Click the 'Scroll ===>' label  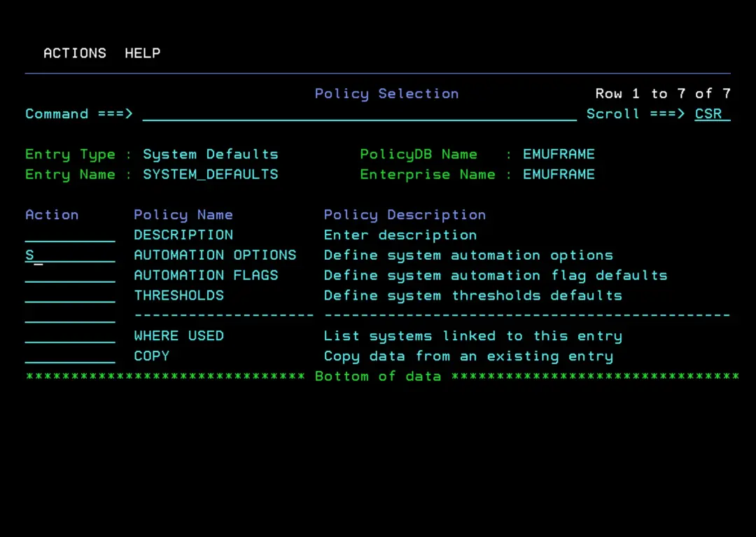[636, 114]
